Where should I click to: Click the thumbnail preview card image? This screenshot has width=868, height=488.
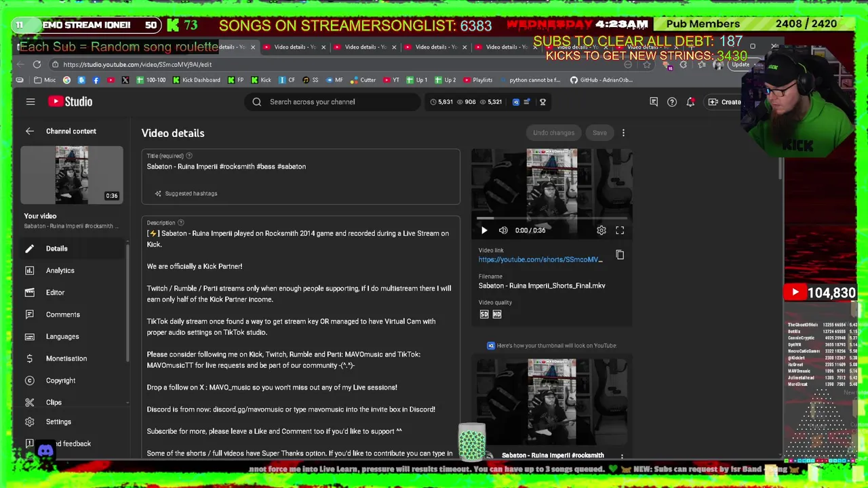[552, 401]
